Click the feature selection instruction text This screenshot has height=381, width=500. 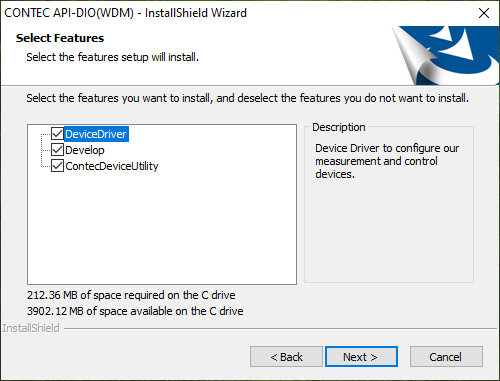tap(247, 98)
